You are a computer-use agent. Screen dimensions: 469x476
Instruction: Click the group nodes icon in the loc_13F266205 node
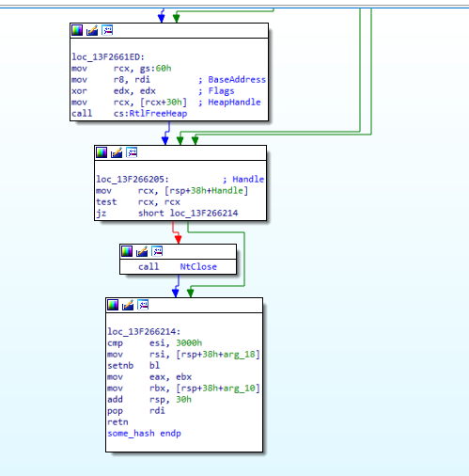click(132, 152)
